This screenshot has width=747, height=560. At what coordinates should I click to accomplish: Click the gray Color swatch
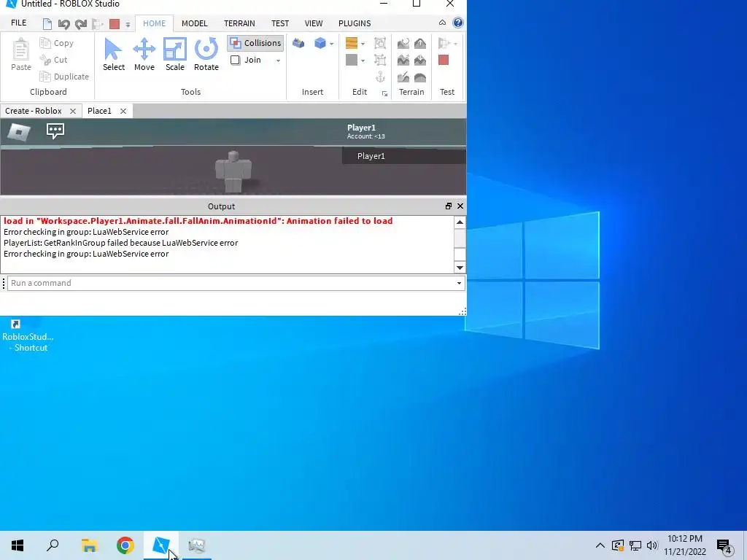tap(352, 60)
